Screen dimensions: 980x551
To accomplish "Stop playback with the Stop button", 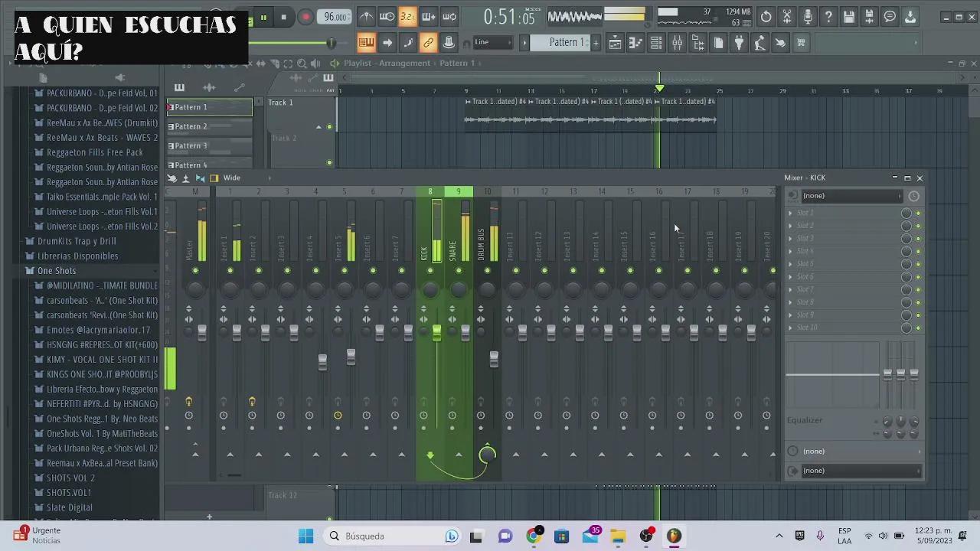I will 283,17.
